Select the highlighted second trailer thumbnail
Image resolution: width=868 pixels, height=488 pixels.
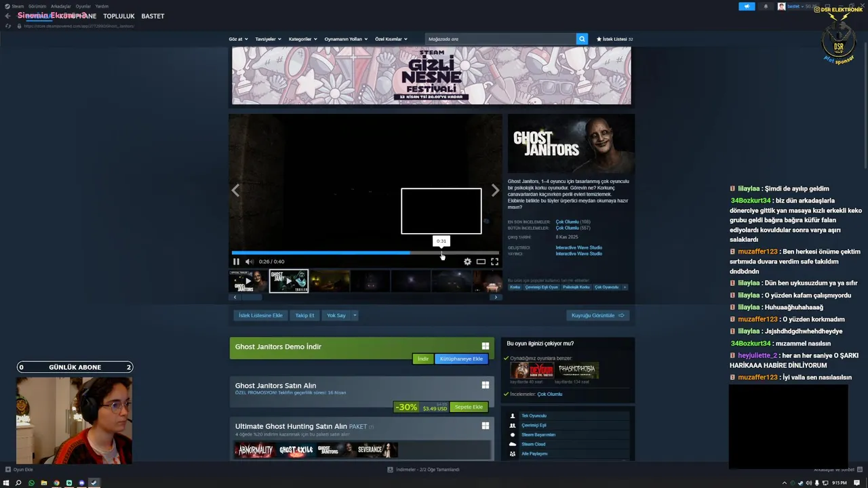(289, 281)
